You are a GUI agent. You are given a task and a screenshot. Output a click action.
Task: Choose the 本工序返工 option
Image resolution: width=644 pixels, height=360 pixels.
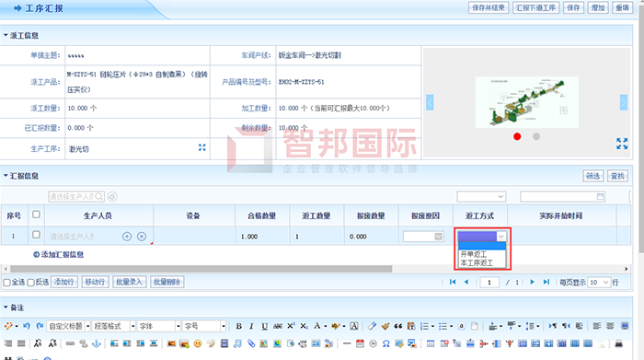point(482,262)
